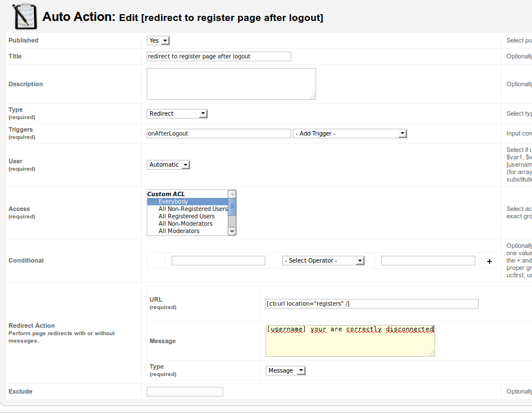
Task: Click the Triggers onAfterLogout field
Action: coord(218,133)
